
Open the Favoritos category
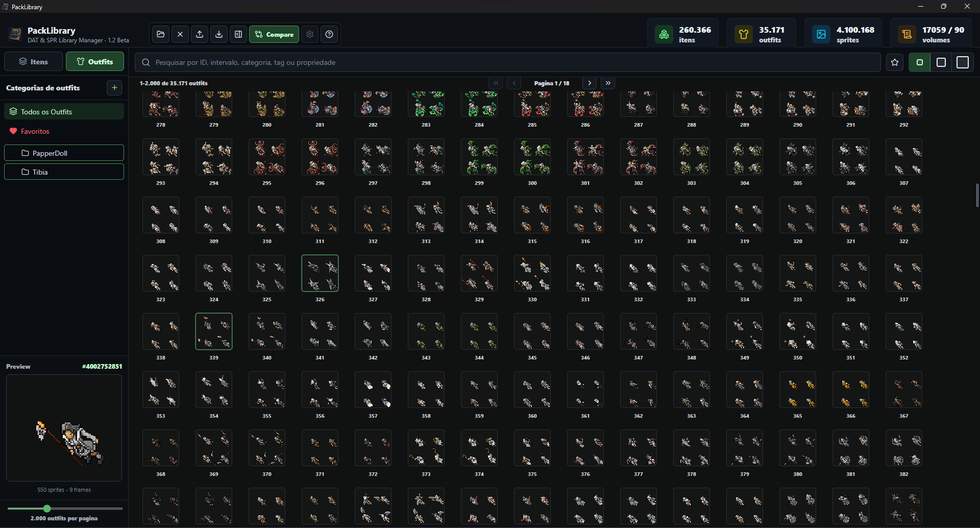coord(64,131)
